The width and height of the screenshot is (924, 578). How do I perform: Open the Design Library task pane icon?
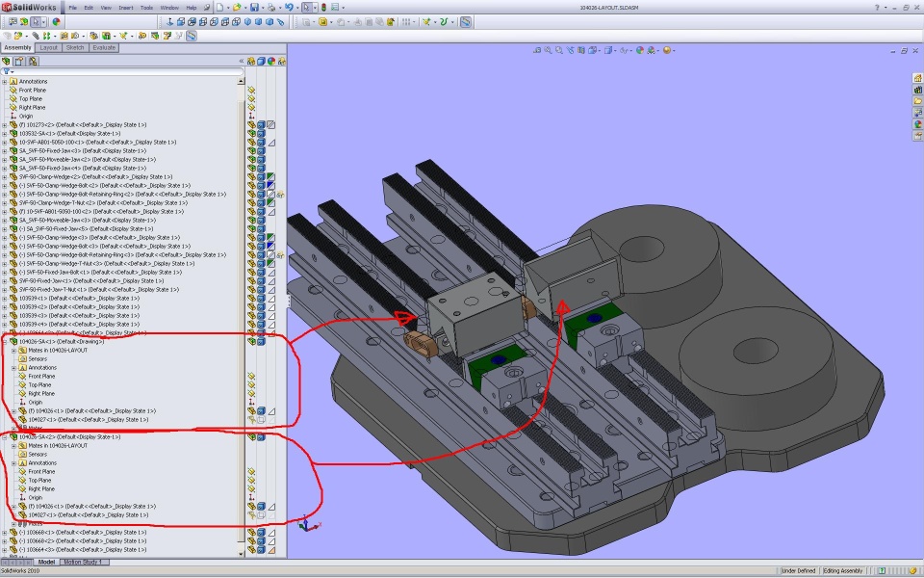[x=918, y=91]
